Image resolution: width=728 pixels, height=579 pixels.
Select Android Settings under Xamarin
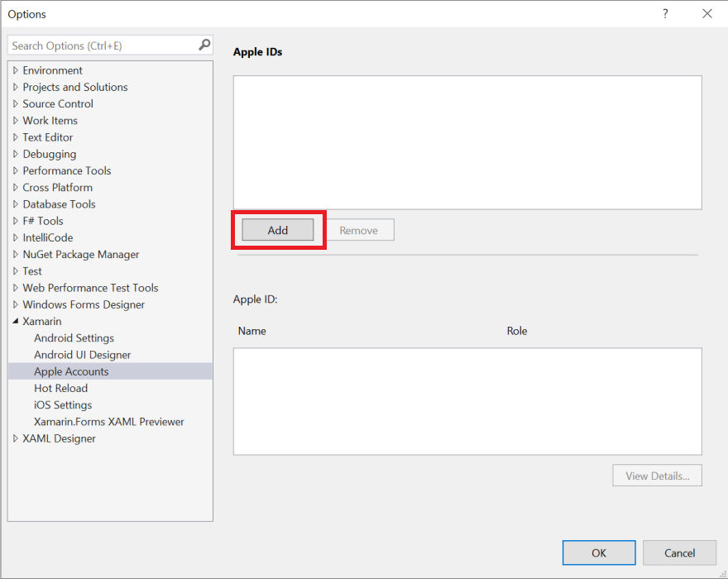click(x=74, y=337)
